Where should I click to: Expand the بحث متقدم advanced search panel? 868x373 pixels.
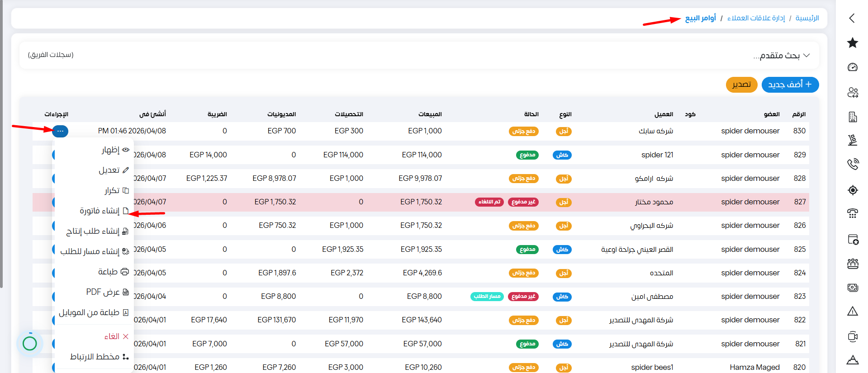[x=782, y=55]
